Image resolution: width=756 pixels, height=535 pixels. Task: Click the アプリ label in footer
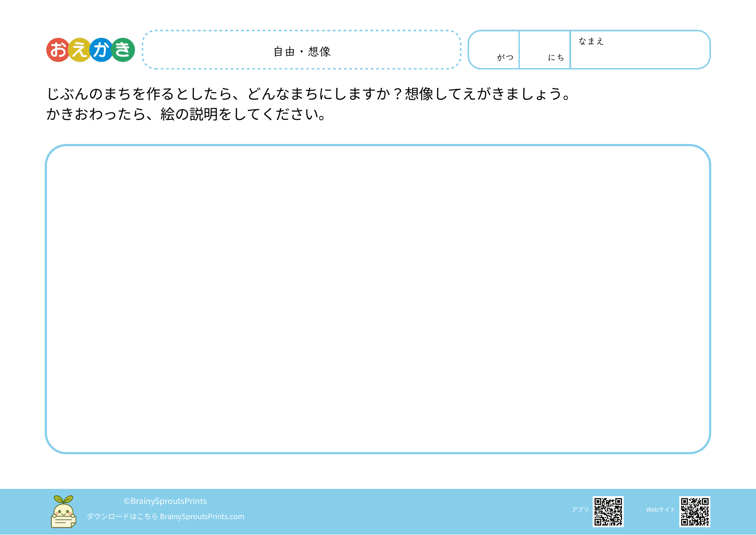pyautogui.click(x=580, y=510)
